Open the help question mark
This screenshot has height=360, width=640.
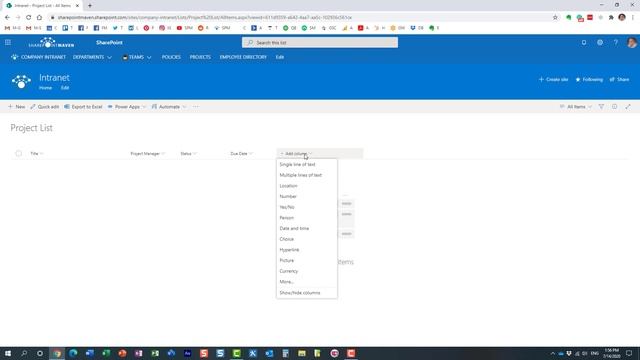point(616,42)
